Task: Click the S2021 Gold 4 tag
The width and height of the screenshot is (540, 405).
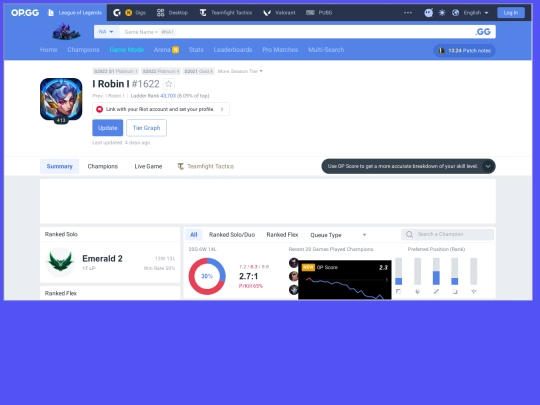Action: (x=199, y=71)
